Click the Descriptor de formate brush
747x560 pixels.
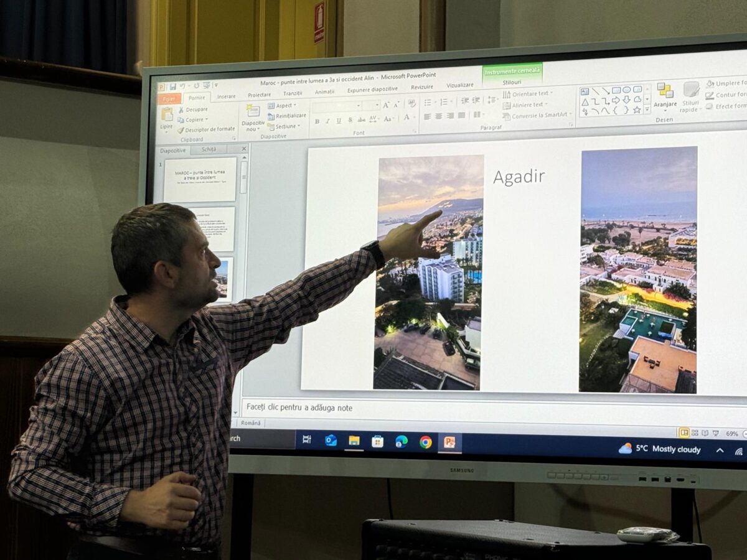[x=181, y=131]
